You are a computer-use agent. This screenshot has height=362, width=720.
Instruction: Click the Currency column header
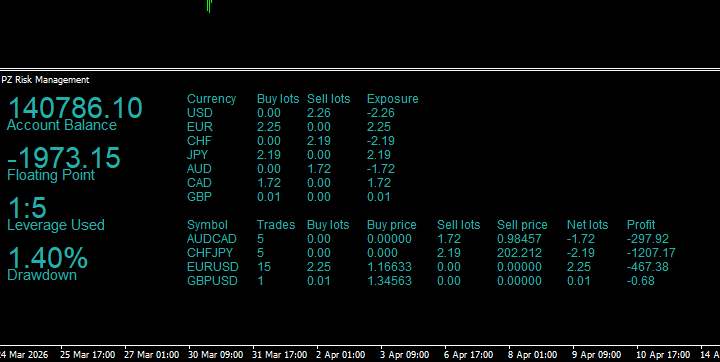click(211, 99)
